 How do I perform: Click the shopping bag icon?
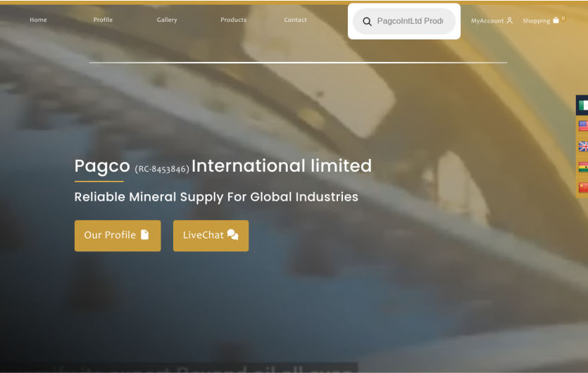(556, 20)
